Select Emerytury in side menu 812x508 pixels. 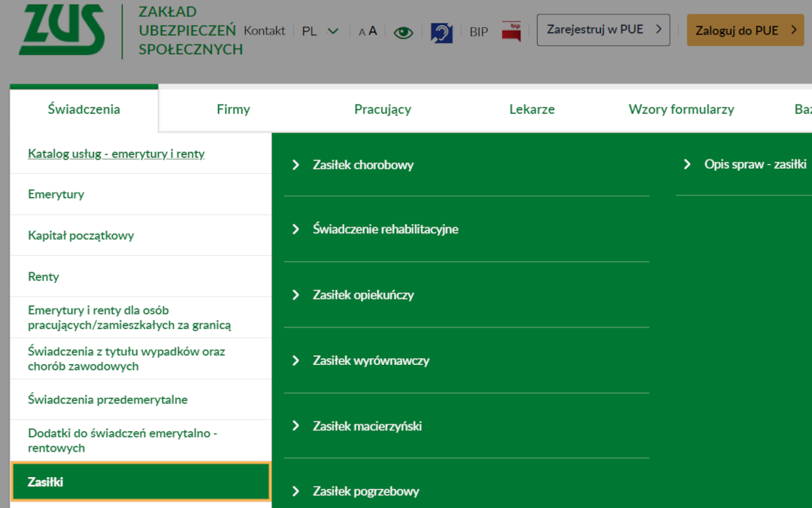point(141,194)
